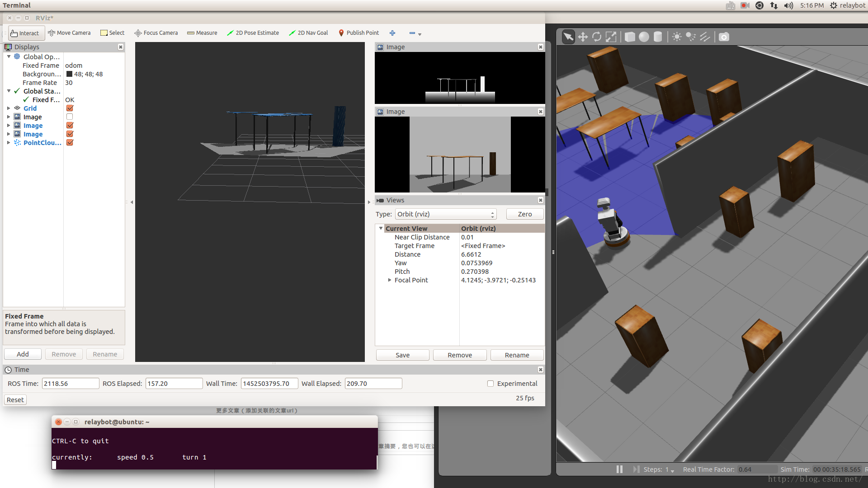
Task: Expand the Focal Point property
Action: click(390, 280)
